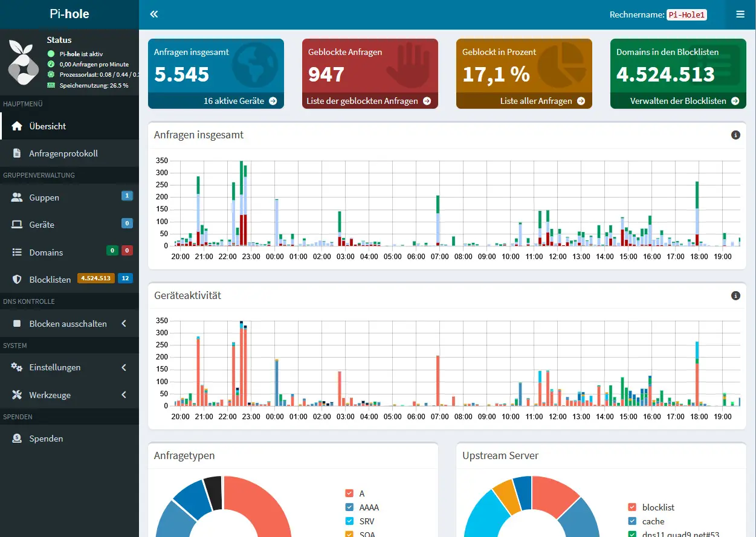This screenshot has width=756, height=537.
Task: Click the Guppen badge showing 1
Action: point(127,196)
